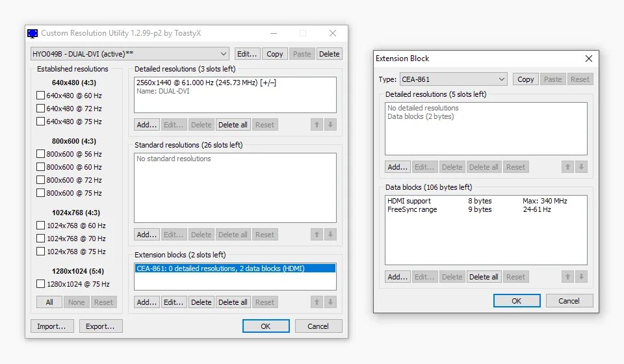The width and height of the screenshot is (624, 364).
Task: Click the up arrow under Standard resolutions
Action: [x=317, y=235]
